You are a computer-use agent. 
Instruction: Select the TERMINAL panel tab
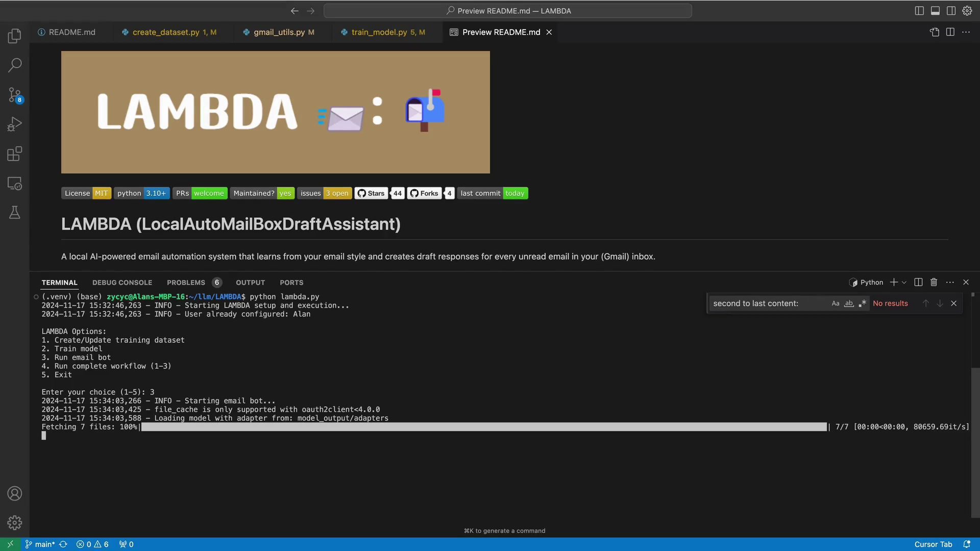tap(59, 283)
